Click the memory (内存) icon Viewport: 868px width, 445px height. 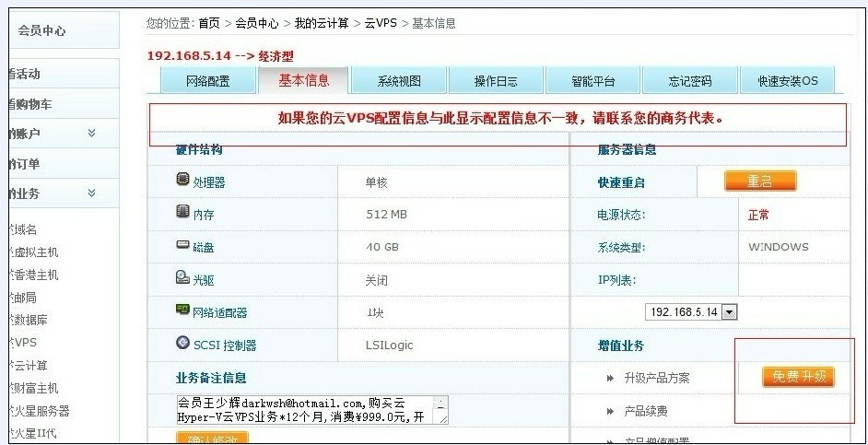point(182,213)
